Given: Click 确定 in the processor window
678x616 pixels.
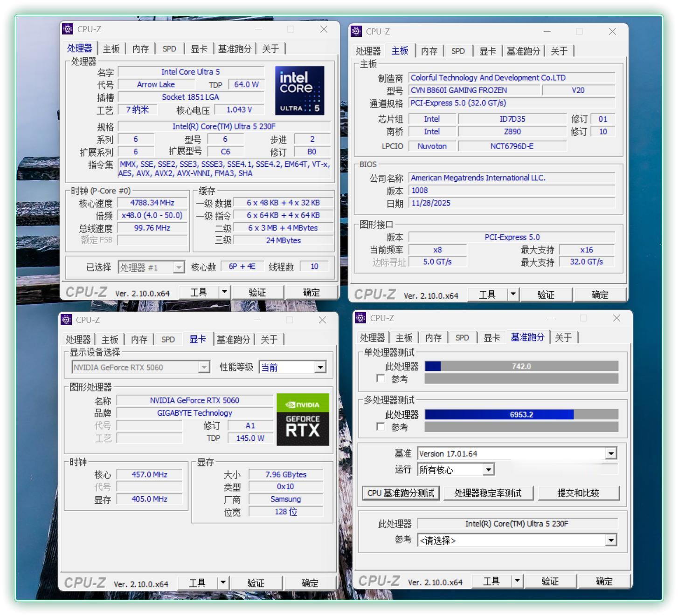Looking at the screenshot, I should 311,292.
